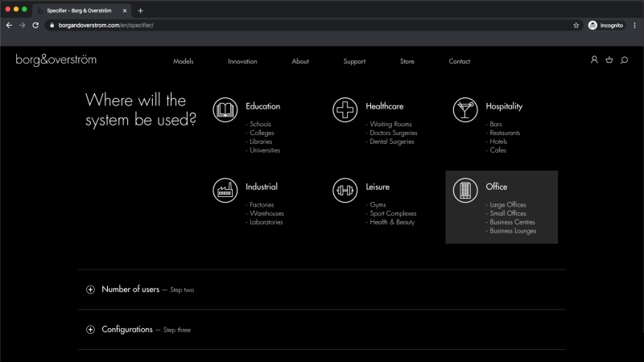644x362 pixels.
Task: Click the Business Centres text
Action: point(512,222)
